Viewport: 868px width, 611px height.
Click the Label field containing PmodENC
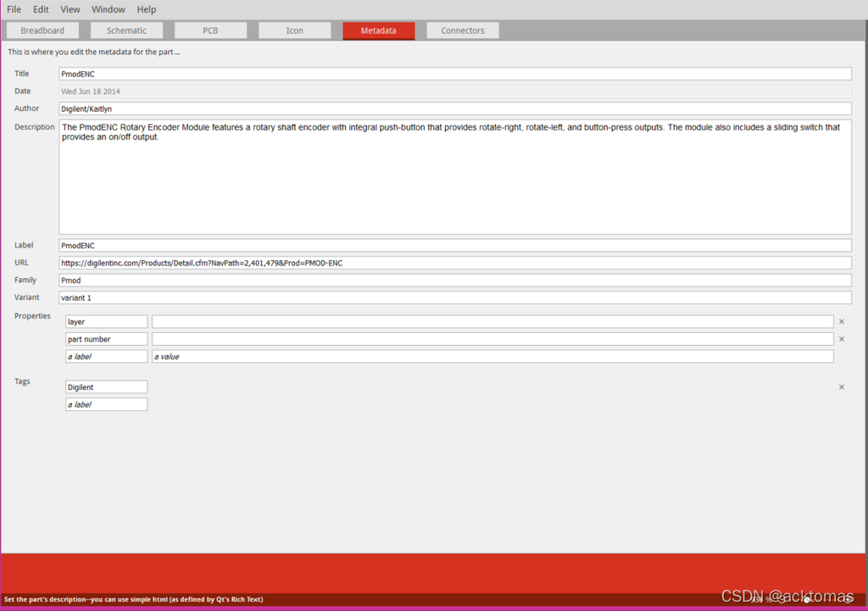(455, 245)
